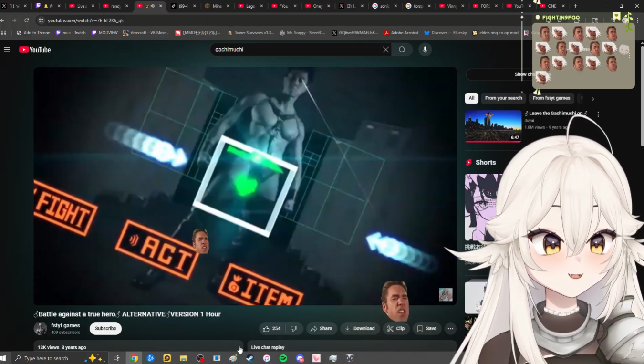Open Discover — Bluesky bookmark
Viewport: 644px width, 364px height.
coord(446,33)
